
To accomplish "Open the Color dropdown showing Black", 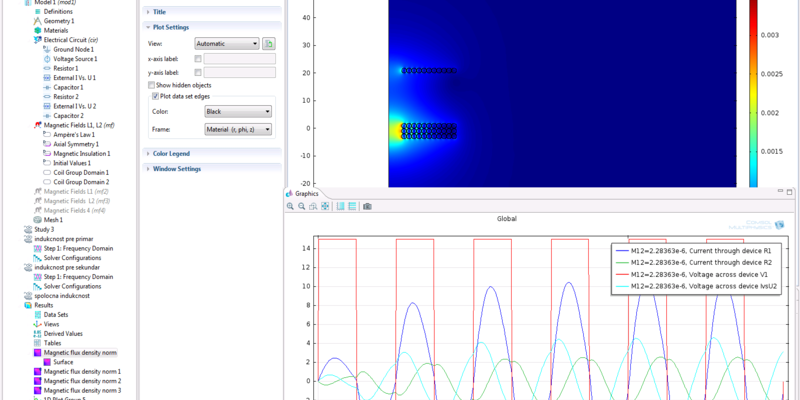I will click(238, 112).
